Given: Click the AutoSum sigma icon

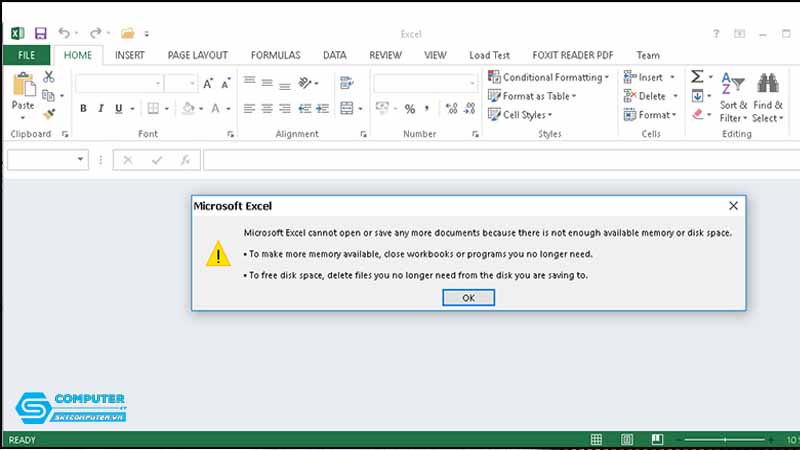Looking at the screenshot, I should click(x=697, y=77).
